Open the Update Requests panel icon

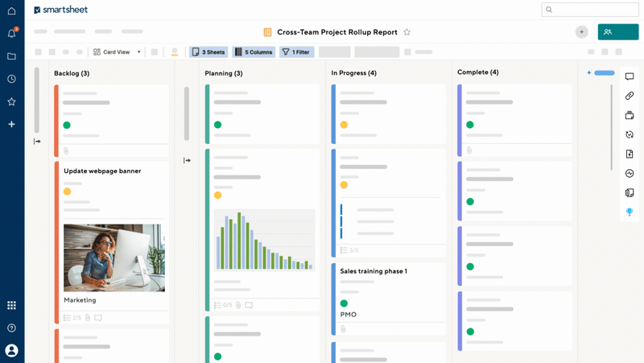point(630,134)
